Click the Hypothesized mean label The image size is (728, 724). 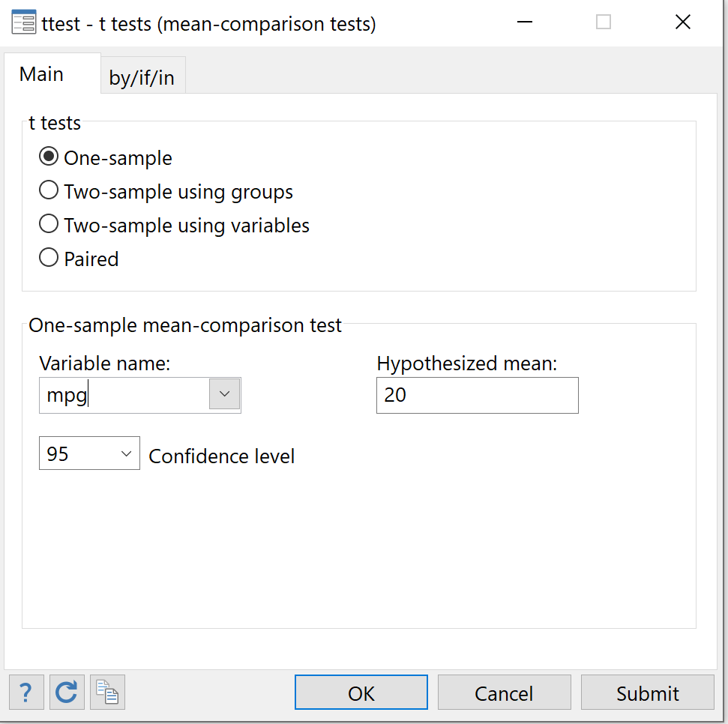coord(466,363)
